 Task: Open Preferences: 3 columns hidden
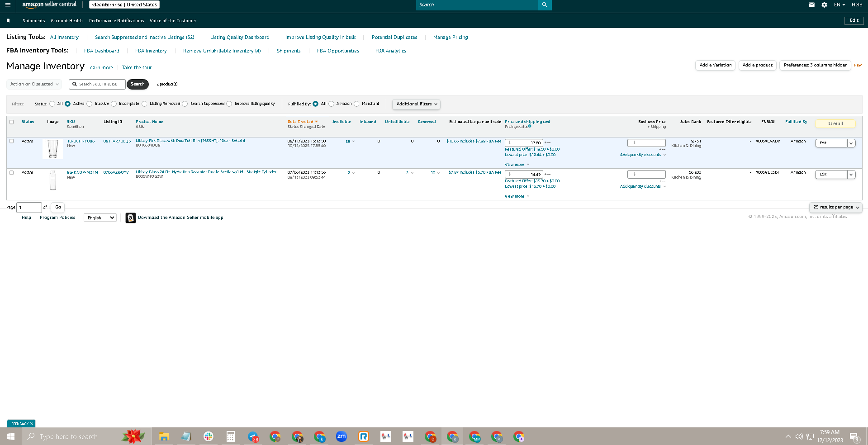(x=815, y=65)
